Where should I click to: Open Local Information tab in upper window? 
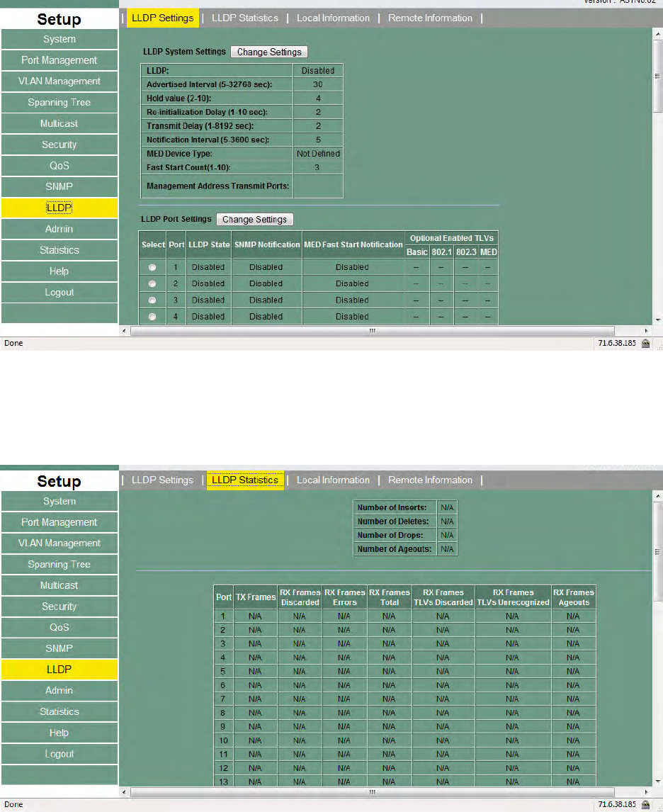[x=334, y=18]
